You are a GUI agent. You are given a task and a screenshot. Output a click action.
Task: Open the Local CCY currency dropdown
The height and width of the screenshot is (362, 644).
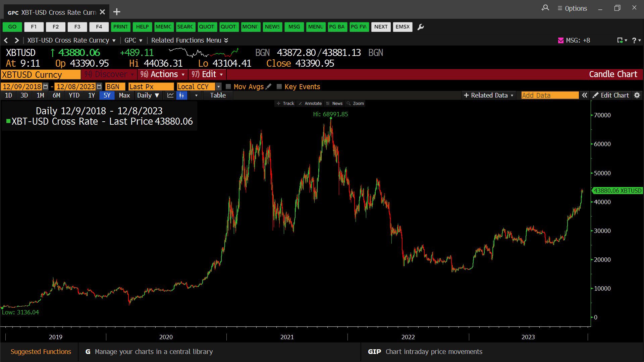219,86
